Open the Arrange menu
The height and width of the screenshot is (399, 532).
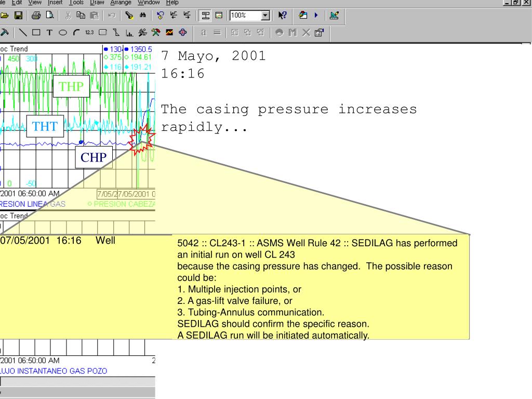click(121, 3)
